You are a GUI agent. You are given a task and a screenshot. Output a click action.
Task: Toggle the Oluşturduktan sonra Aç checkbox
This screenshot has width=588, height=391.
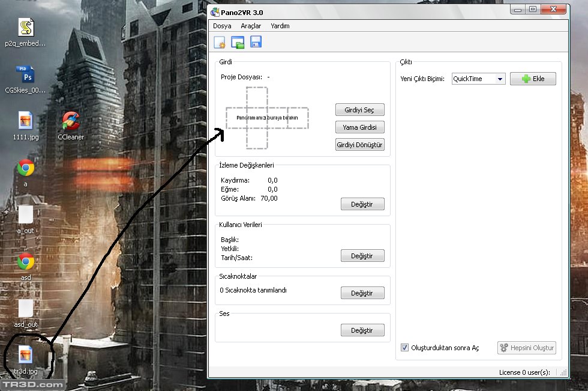click(x=405, y=348)
